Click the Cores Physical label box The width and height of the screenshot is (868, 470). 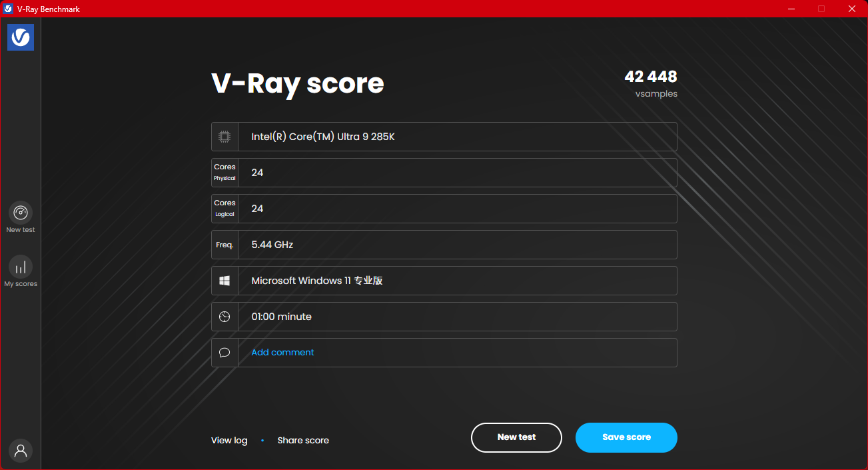click(x=224, y=173)
